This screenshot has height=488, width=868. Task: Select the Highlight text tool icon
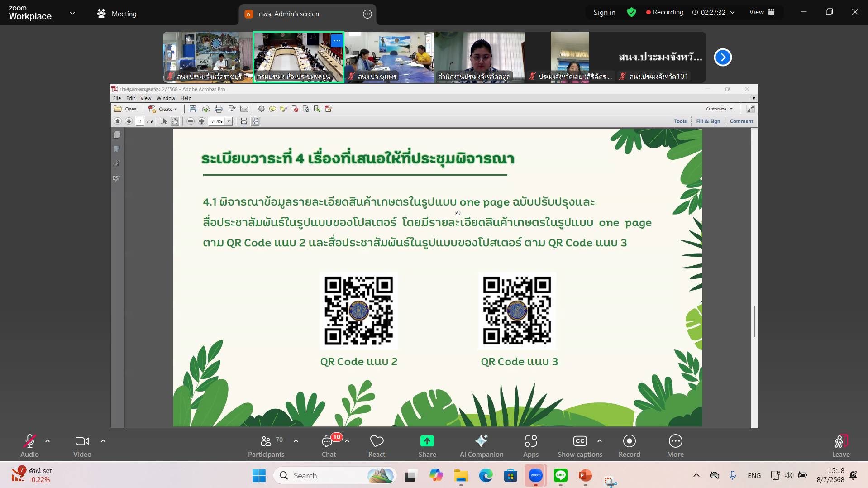click(284, 109)
